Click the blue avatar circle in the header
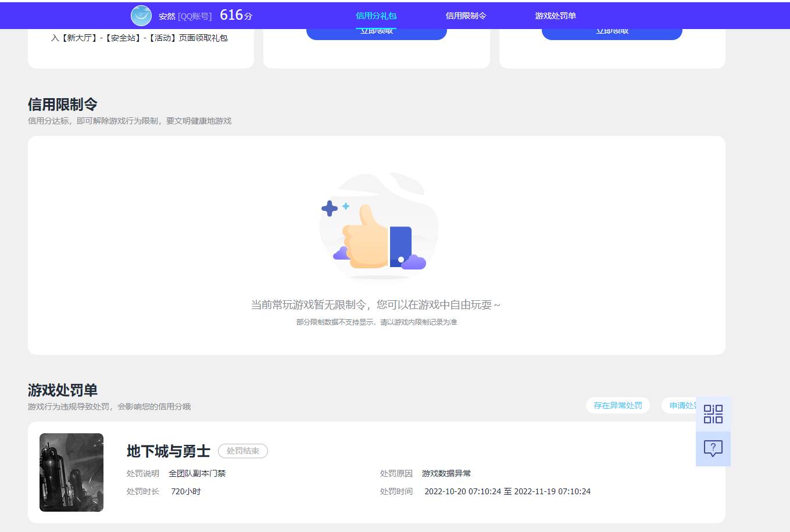Screen dimensions: 790x532 point(141,15)
